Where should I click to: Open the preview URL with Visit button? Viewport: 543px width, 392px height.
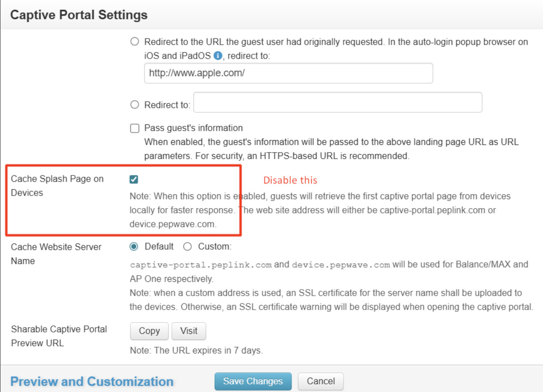(189, 331)
